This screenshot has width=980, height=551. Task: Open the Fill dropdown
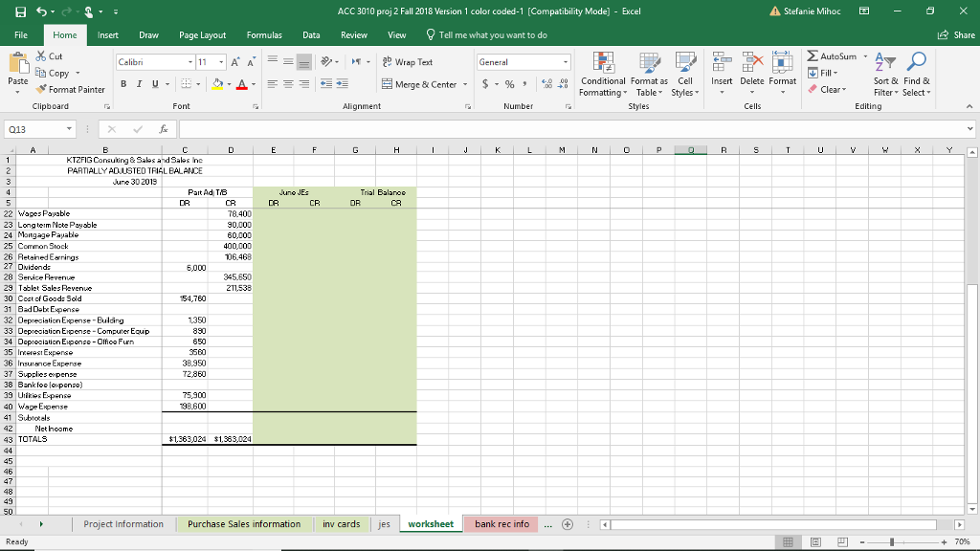[x=823, y=73]
